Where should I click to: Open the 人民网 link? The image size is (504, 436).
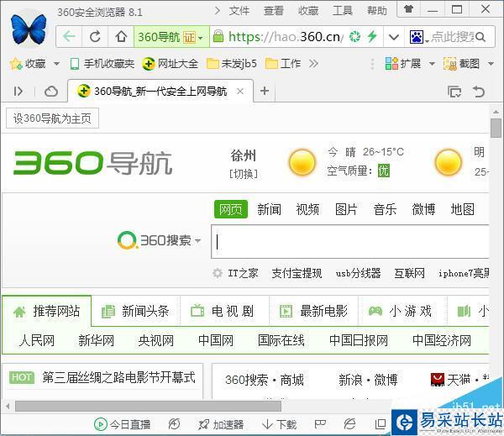click(37, 340)
